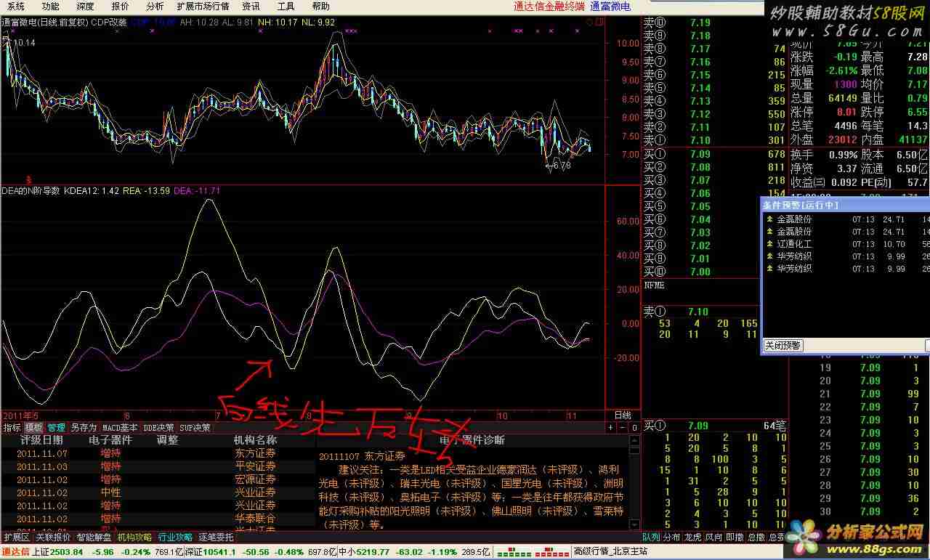Viewport: 930px width, 560px height.
Task: Open the 帮助 menu
Action: coord(320,6)
